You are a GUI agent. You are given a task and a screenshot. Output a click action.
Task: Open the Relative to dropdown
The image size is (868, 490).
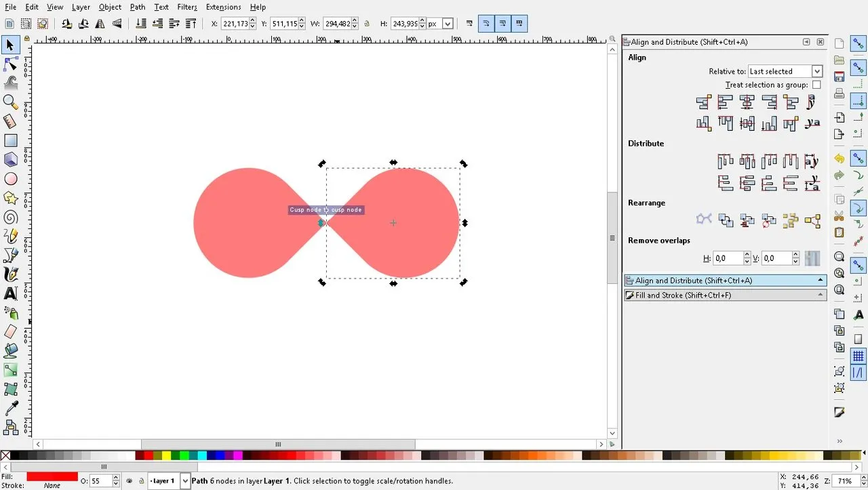[785, 71]
